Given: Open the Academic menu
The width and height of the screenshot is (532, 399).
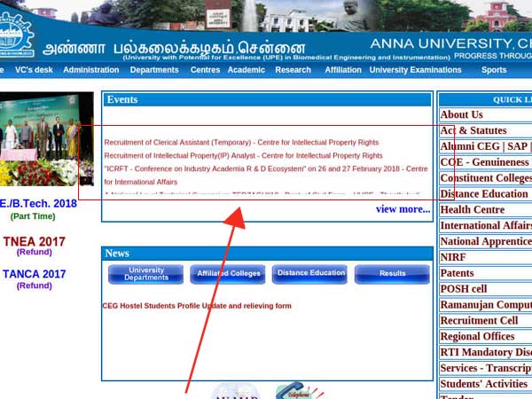Looking at the screenshot, I should click(x=246, y=70).
